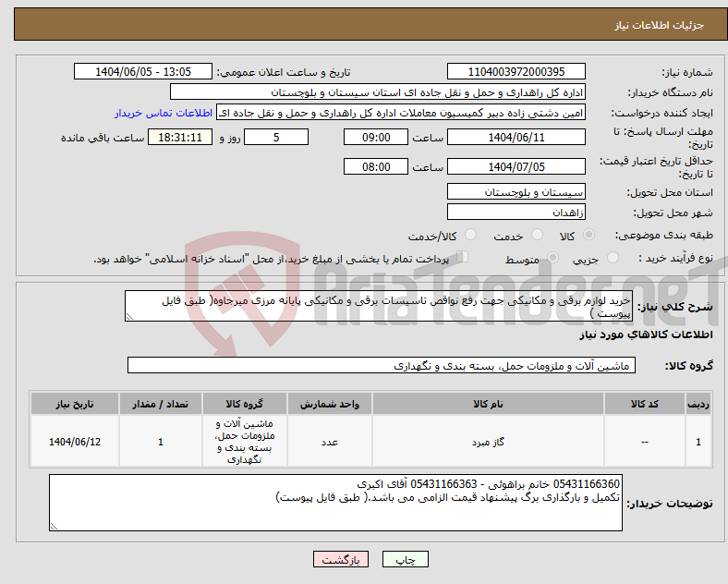
Task: Click the request creator field امین دشتی زاده
Action: (x=401, y=113)
